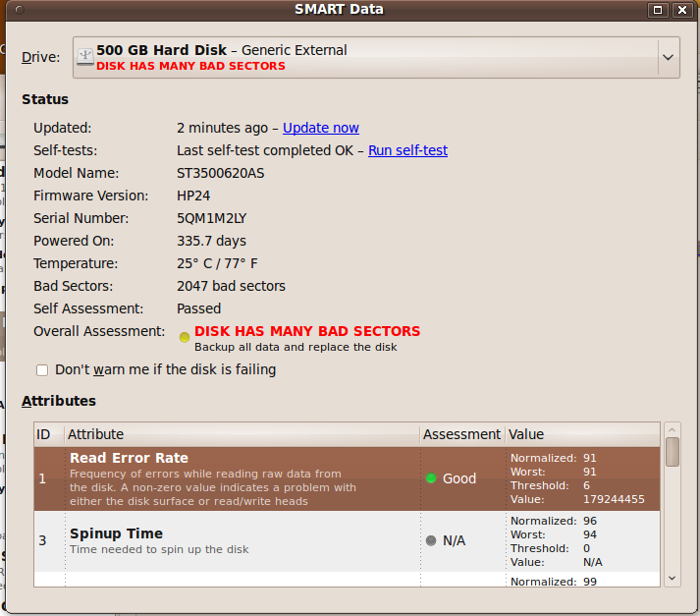The height and width of the screenshot is (616, 700).
Task: Click the hard disk icon in Drive selector
Action: click(x=85, y=57)
